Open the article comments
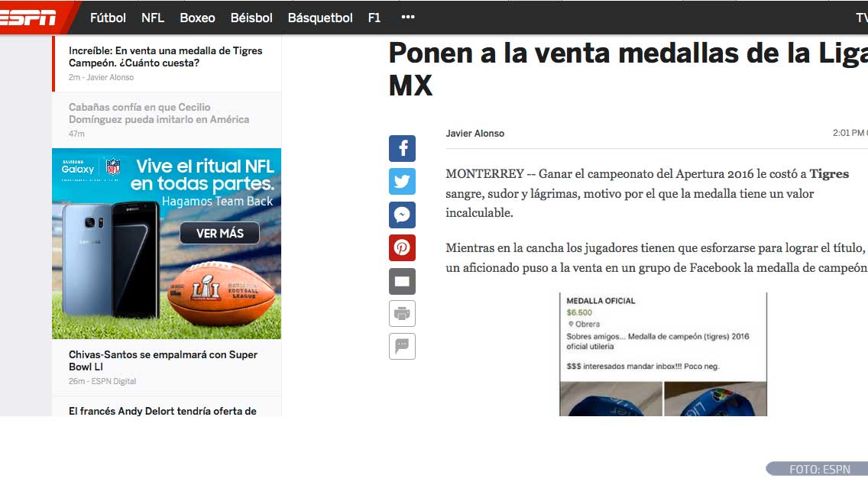 (x=403, y=347)
